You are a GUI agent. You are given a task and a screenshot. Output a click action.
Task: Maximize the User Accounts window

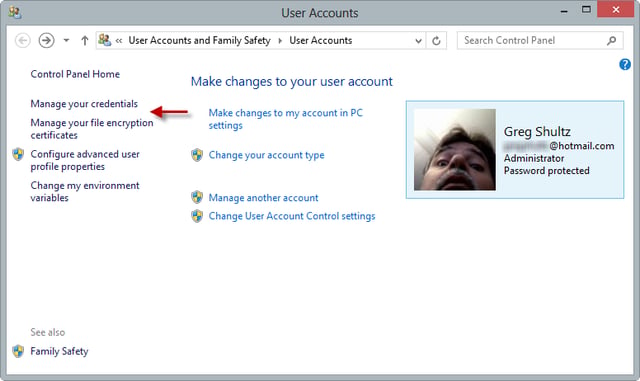tap(586, 10)
